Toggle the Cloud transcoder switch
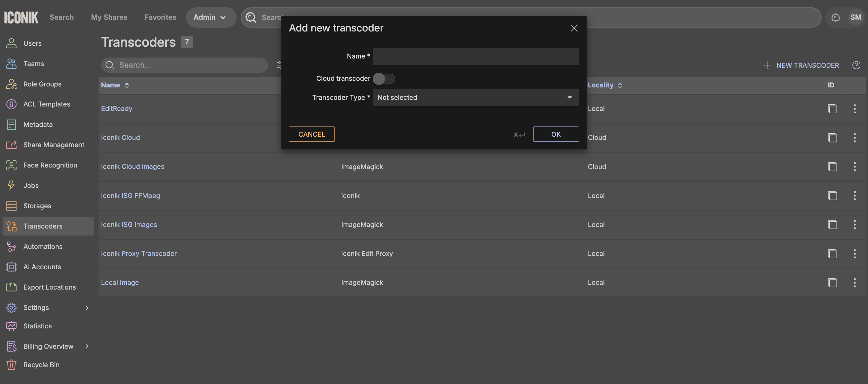The width and height of the screenshot is (868, 384). [383, 79]
